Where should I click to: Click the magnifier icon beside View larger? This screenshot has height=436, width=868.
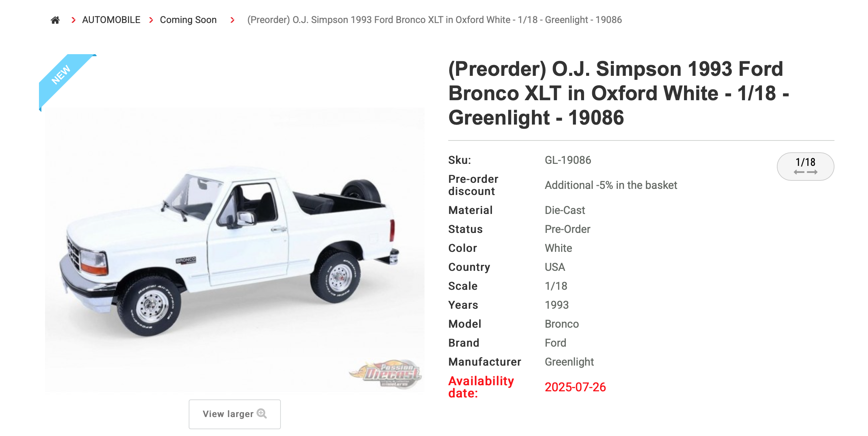tap(262, 413)
